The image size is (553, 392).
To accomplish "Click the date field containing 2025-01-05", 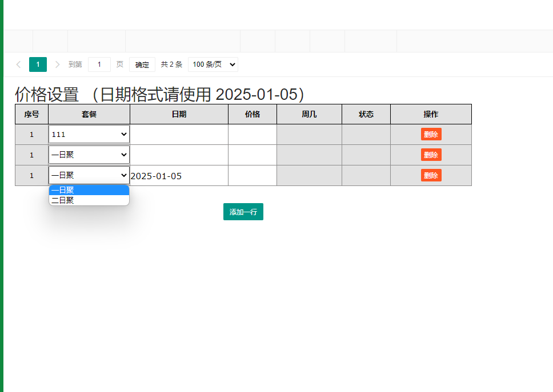I will tap(179, 176).
